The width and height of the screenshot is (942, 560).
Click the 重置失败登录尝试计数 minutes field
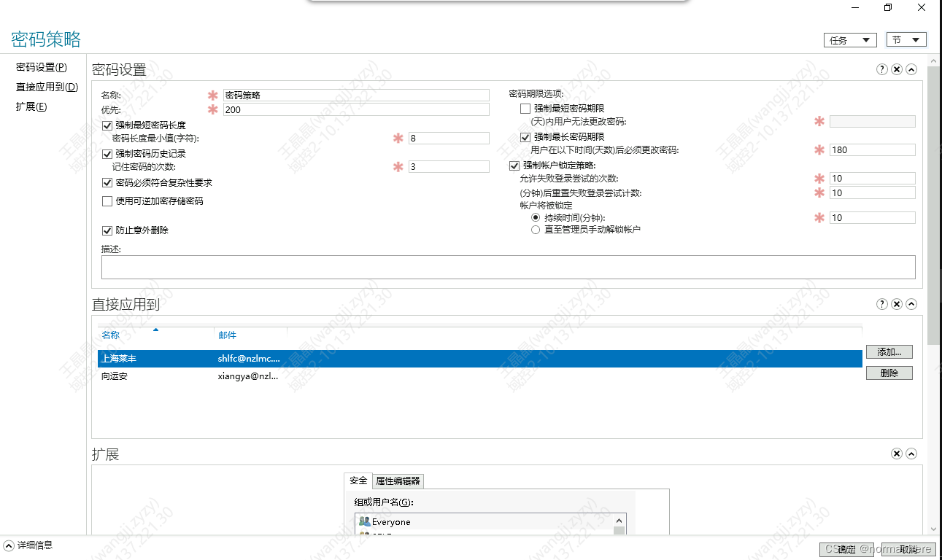click(872, 192)
